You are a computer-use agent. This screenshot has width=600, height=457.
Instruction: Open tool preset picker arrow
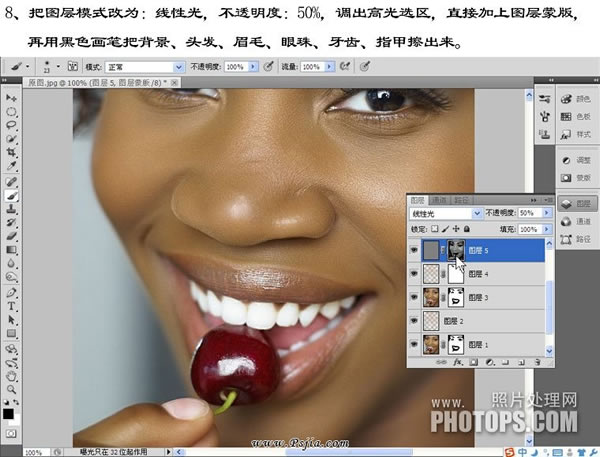[28, 67]
